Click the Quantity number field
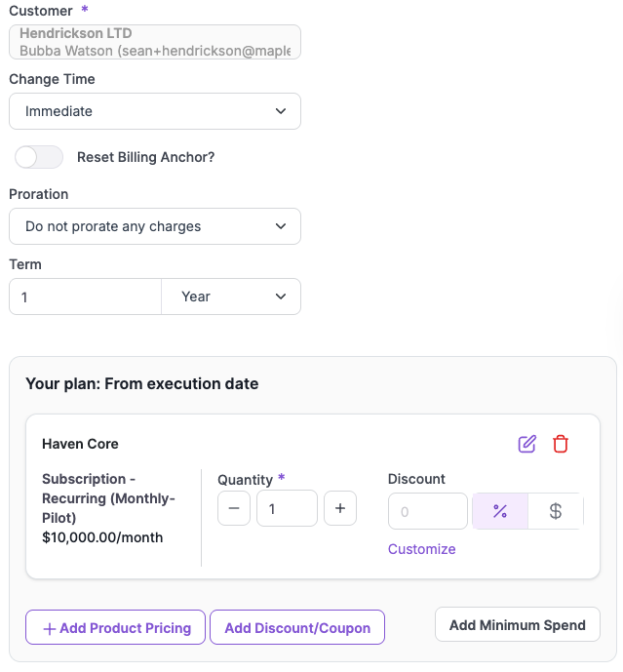This screenshot has width=623, height=672. pyautogui.click(x=287, y=508)
